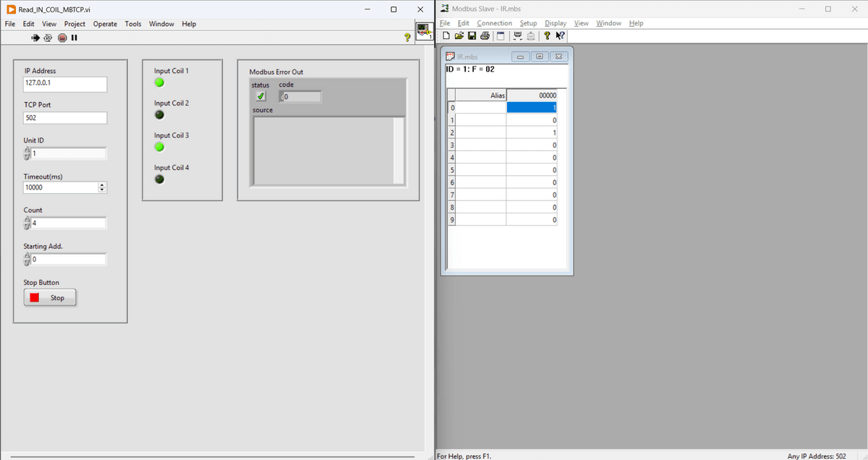Open file icon in Modbus Slave toolbar
Image resolution: width=868 pixels, height=460 pixels.
point(459,36)
